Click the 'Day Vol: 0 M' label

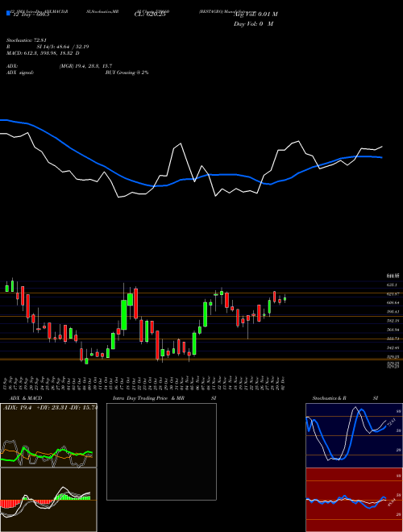click(253, 24)
